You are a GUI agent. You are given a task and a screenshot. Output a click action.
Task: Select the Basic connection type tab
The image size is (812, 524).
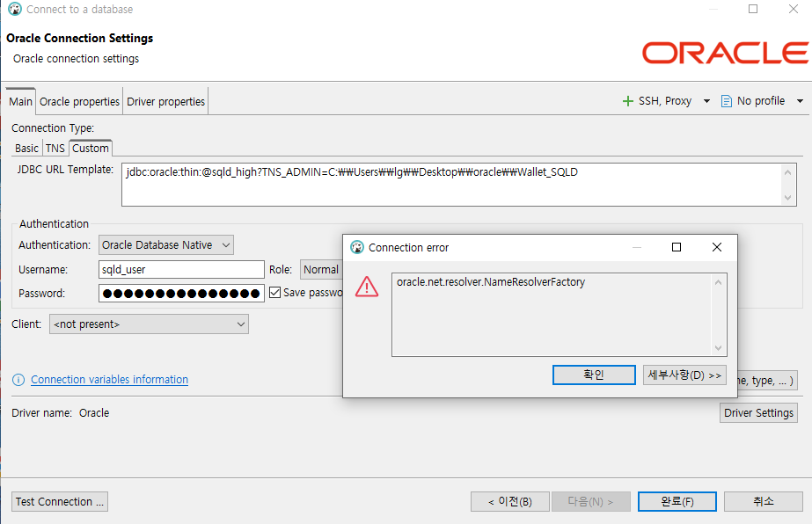[x=26, y=148]
